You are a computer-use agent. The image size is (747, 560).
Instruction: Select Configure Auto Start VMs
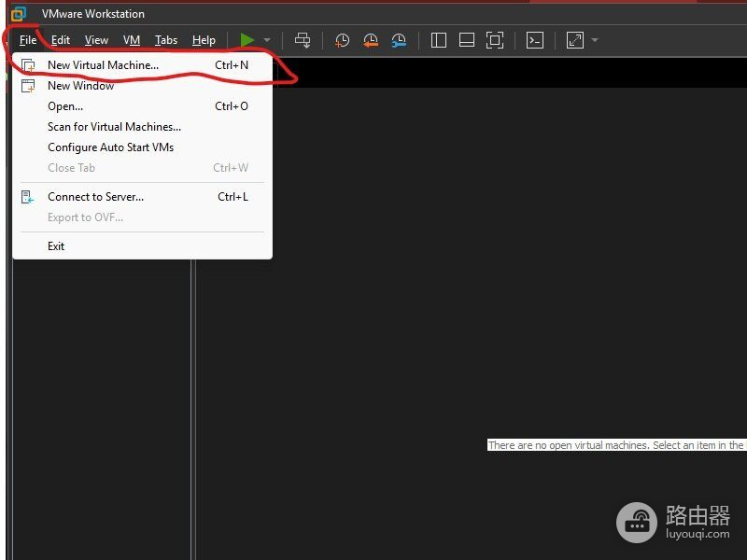point(143,147)
